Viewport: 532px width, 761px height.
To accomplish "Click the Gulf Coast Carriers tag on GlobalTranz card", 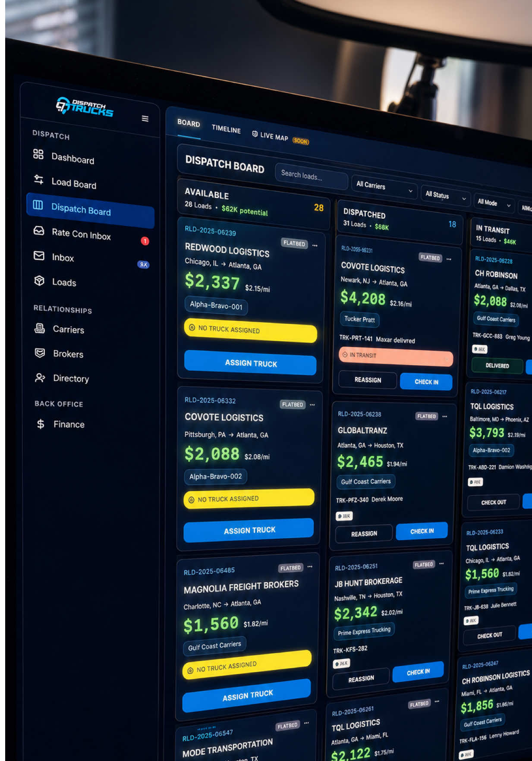I will pyautogui.click(x=366, y=481).
